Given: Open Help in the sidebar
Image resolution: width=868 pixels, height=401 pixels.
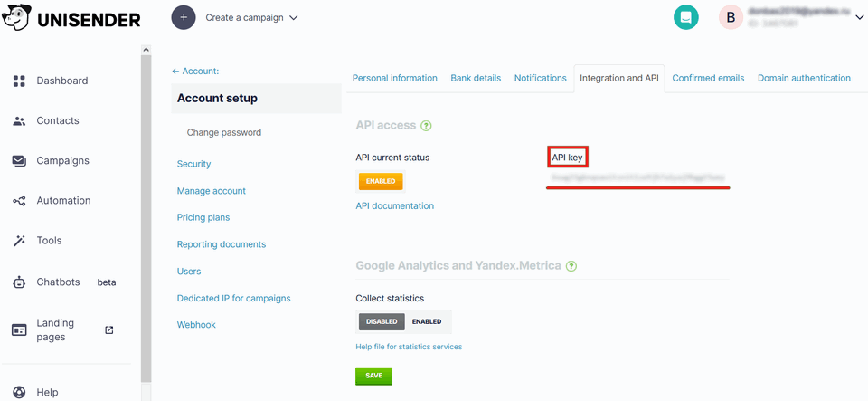Looking at the screenshot, I should coord(47,393).
